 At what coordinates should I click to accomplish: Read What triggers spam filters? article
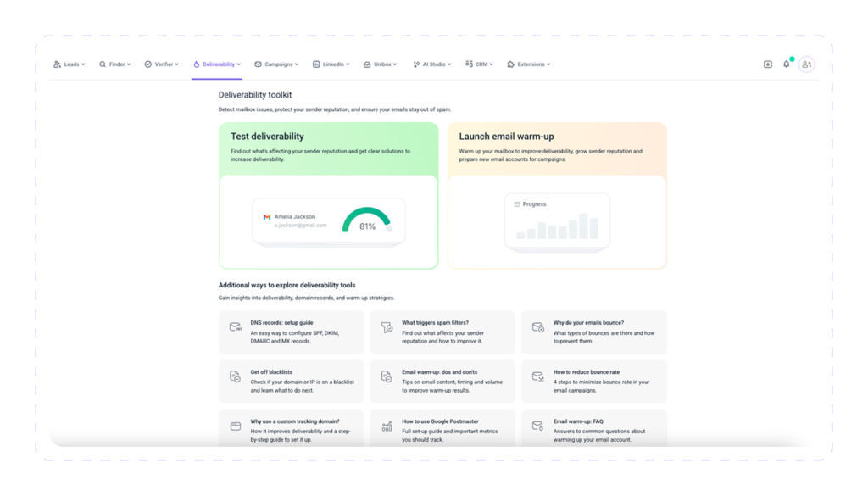[435, 323]
